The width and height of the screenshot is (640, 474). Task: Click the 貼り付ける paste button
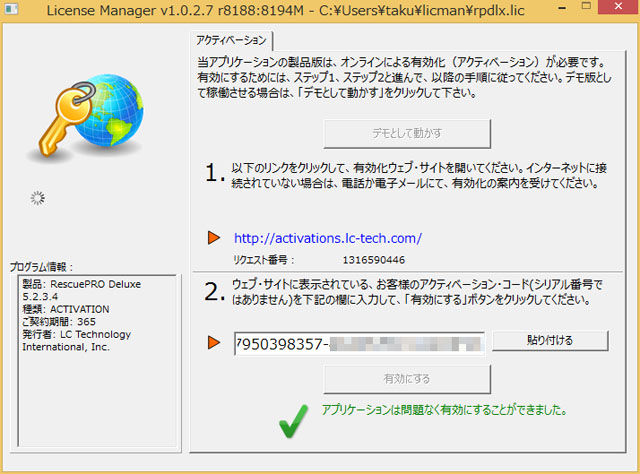click(550, 340)
